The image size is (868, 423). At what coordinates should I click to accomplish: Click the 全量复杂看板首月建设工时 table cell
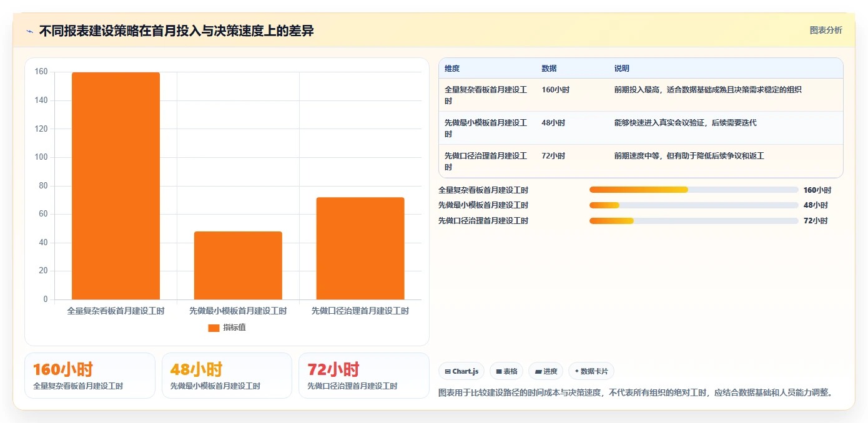[486, 95]
